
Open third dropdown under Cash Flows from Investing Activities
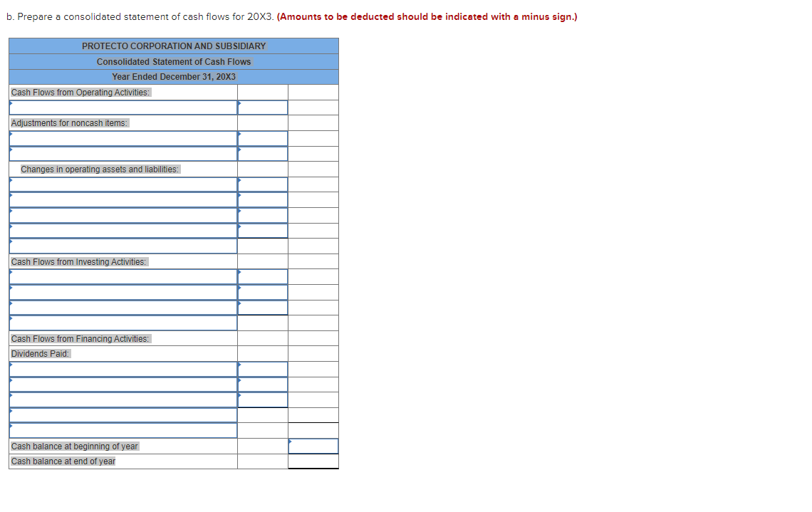(x=123, y=308)
